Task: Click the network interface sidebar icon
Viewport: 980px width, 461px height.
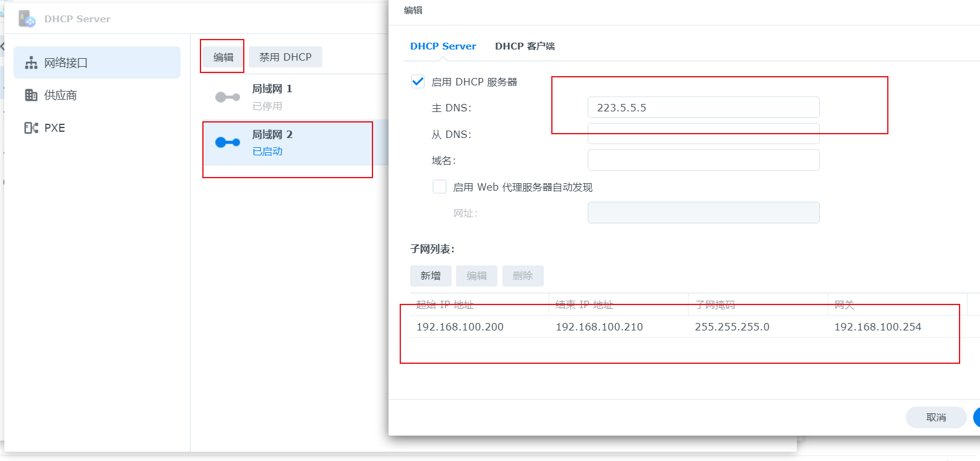Action: pyautogui.click(x=31, y=62)
